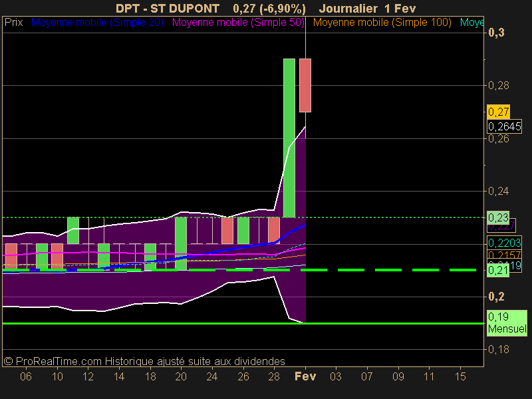Select the tall red candle at Fev
This screenshot has width=532, height=399.
[305, 85]
